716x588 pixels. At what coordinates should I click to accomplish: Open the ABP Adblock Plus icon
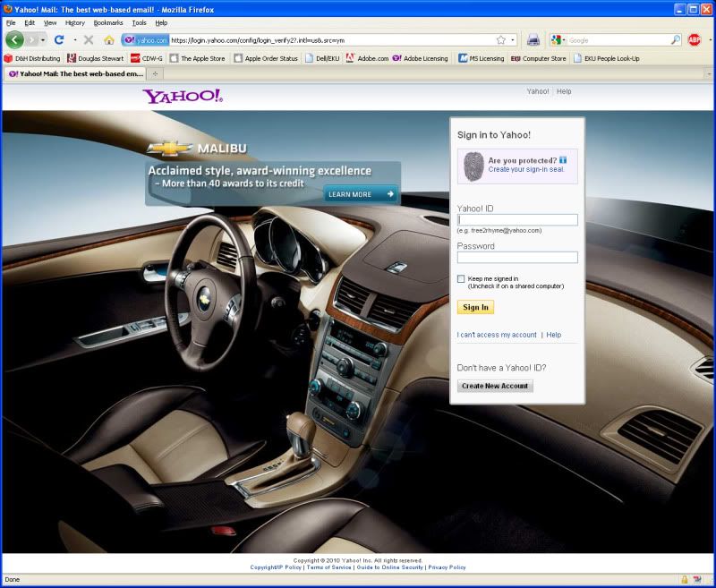click(696, 39)
